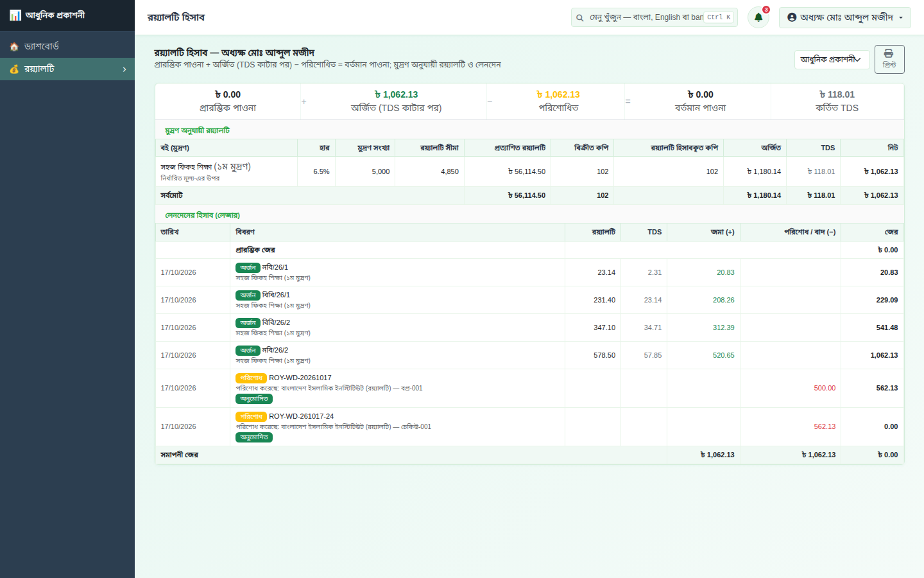The width and height of the screenshot is (924, 578).
Task: Click the ড্যাশবোর্ড home icon
Action: [x=14, y=47]
